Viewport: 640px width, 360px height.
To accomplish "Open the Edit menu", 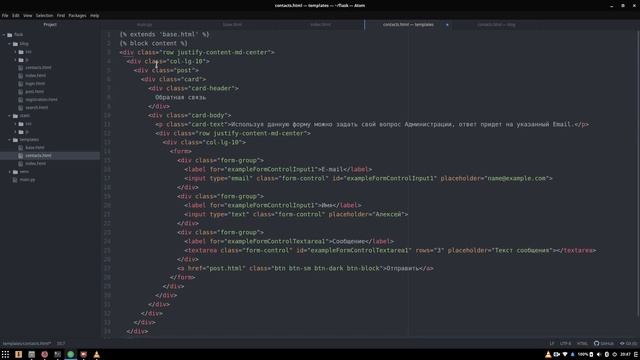I will (x=16, y=16).
